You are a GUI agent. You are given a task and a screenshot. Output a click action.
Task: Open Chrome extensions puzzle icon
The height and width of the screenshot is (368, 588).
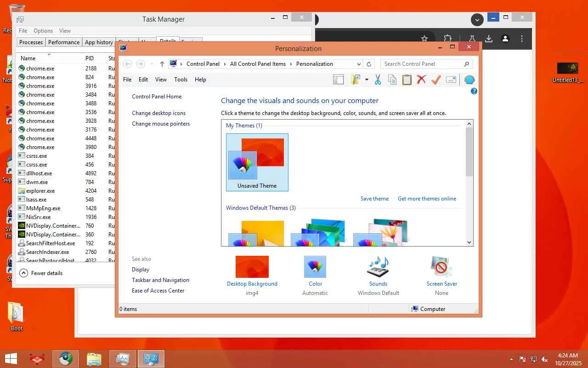pyautogui.click(x=447, y=39)
